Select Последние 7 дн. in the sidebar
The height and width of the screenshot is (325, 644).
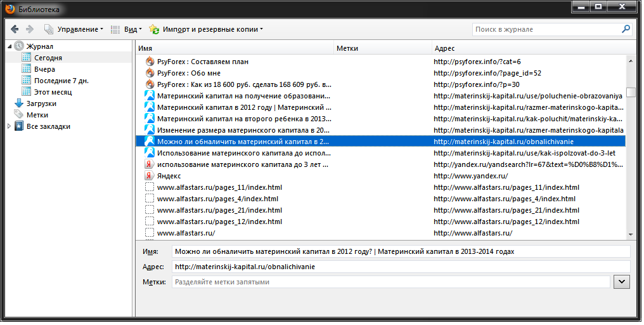coord(61,81)
